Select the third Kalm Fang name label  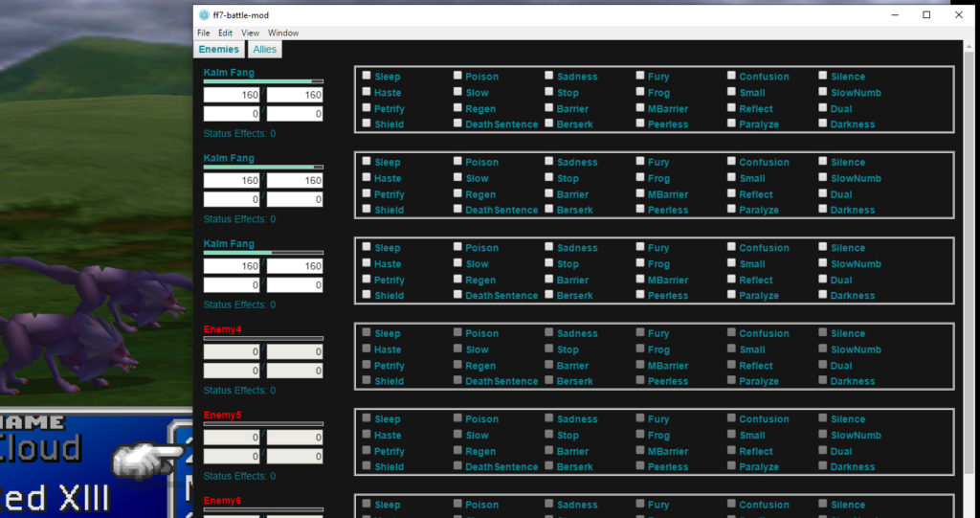point(229,244)
